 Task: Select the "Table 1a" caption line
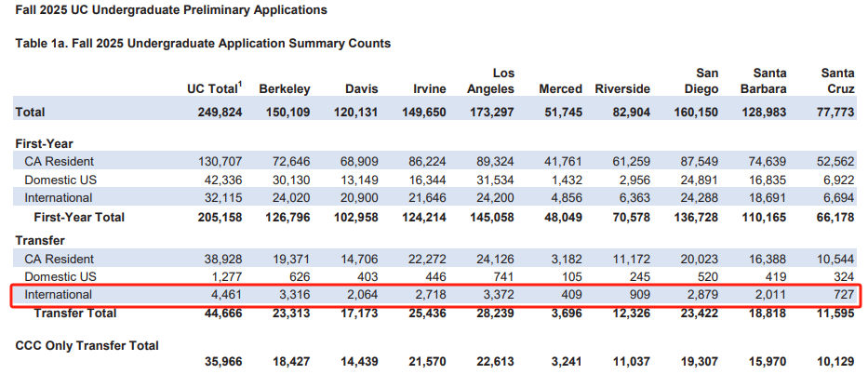tap(203, 43)
